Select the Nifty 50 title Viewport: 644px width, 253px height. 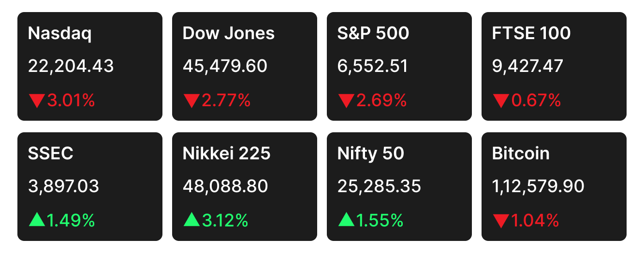coord(370,154)
